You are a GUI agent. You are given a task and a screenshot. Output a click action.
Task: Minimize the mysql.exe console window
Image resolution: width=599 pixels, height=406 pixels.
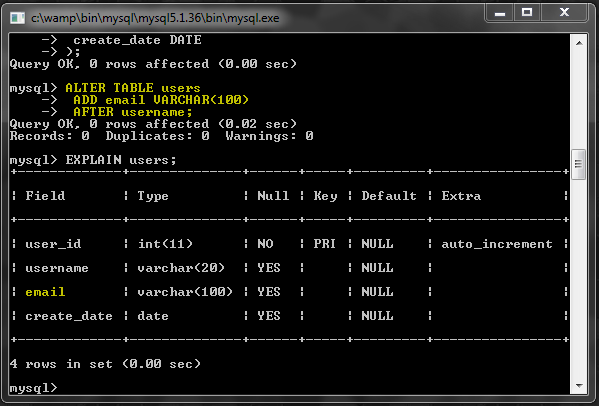click(500, 13)
